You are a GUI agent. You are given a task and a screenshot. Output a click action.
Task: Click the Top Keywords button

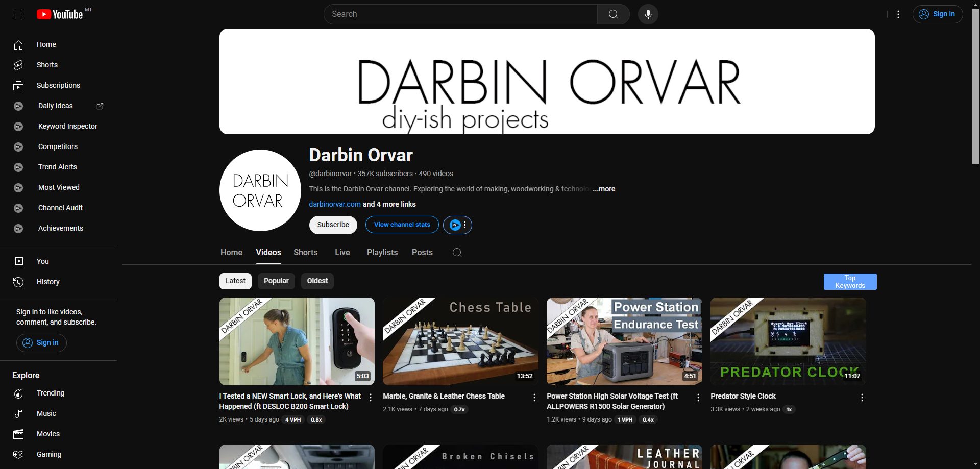(850, 282)
